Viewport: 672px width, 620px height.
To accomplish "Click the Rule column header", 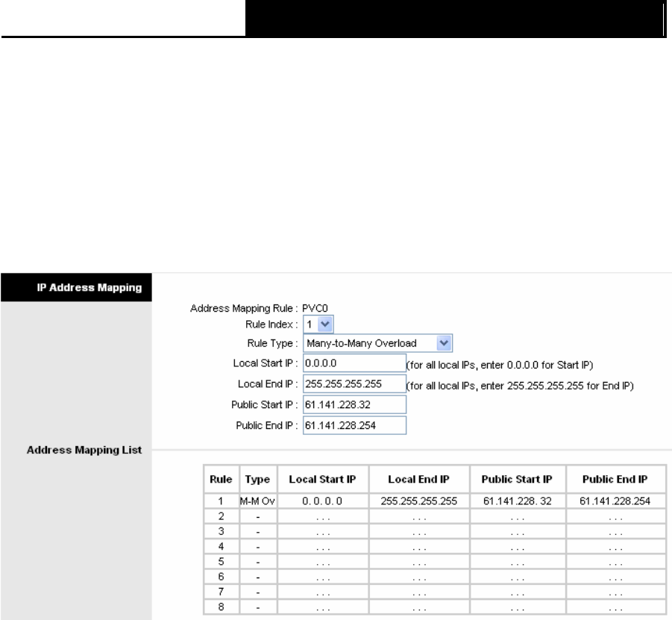I will pos(221,479).
